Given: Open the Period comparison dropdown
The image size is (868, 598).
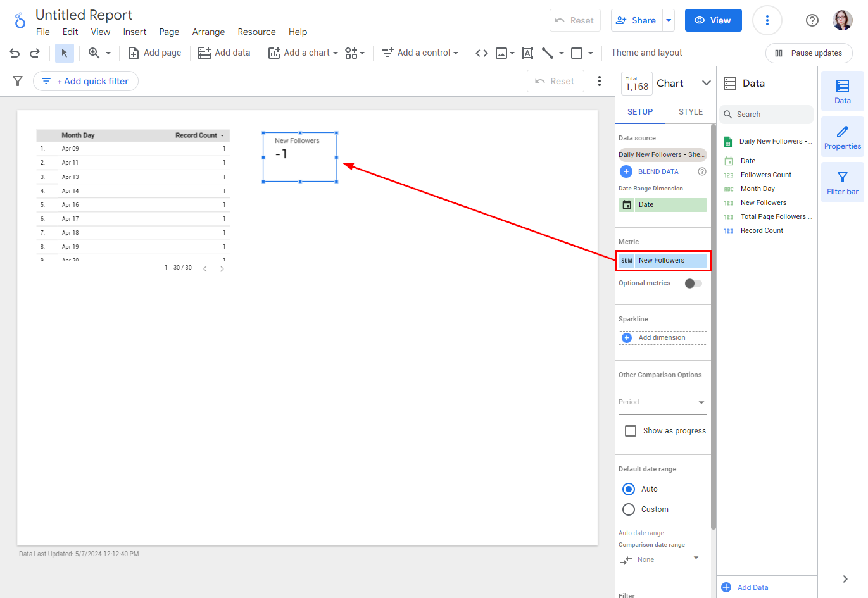Looking at the screenshot, I should pyautogui.click(x=662, y=402).
